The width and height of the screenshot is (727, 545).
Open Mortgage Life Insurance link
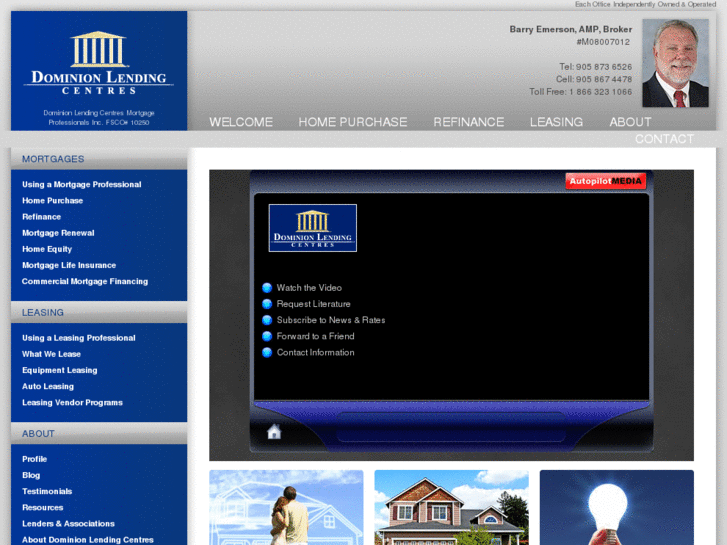(x=69, y=265)
